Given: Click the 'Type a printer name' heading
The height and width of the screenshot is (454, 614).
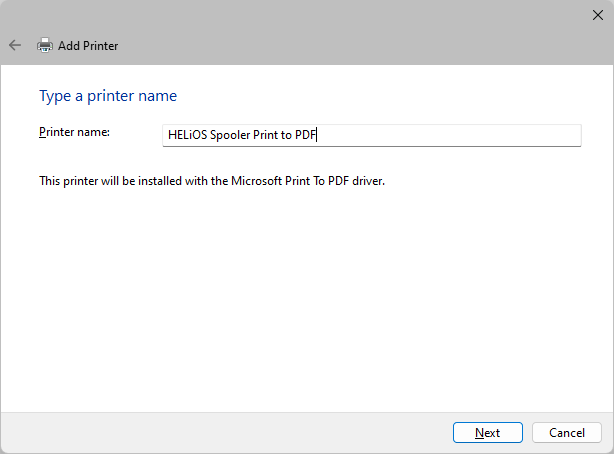Looking at the screenshot, I should (x=108, y=96).
